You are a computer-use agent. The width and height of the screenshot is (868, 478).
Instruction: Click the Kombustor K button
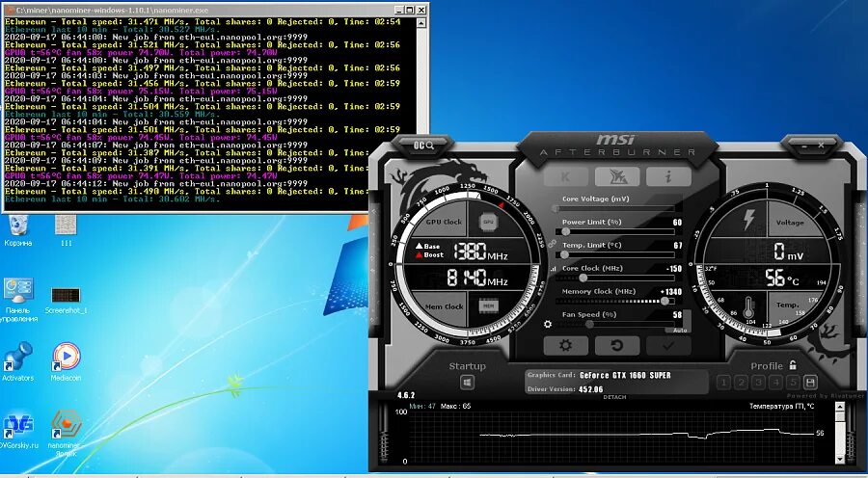pos(565,176)
